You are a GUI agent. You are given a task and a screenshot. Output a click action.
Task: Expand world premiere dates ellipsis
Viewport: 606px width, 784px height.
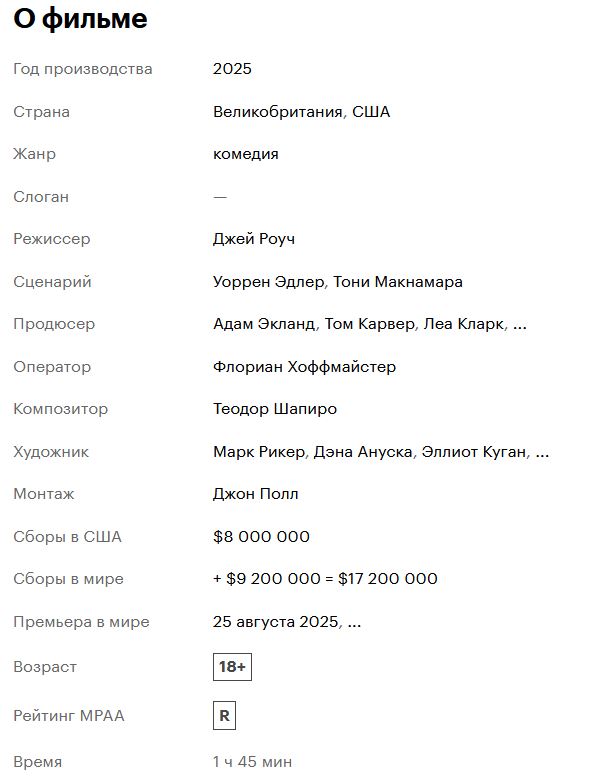point(354,622)
